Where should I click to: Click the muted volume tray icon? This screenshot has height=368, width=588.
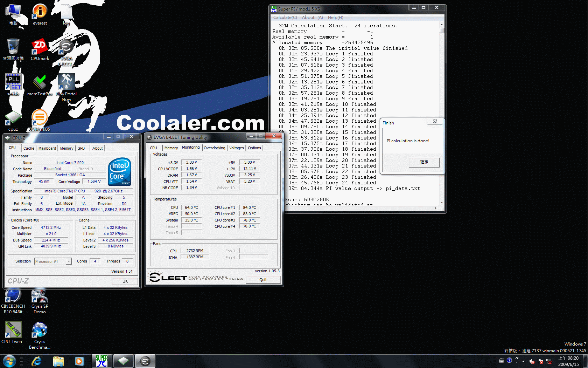[532, 361]
